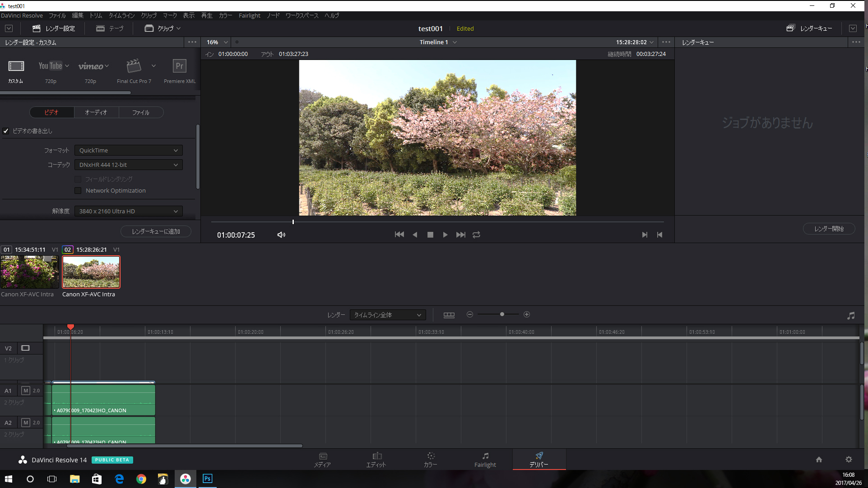Click the レンダー開始 button

coord(829,229)
